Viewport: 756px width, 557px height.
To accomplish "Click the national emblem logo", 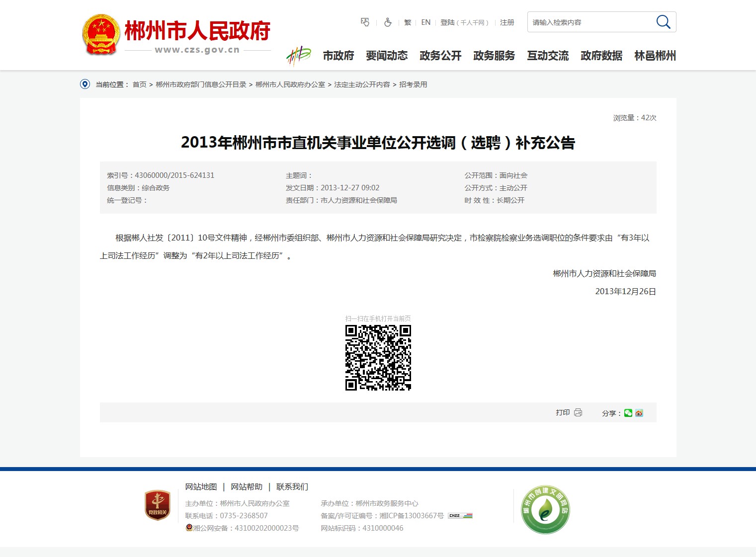I will [x=101, y=34].
